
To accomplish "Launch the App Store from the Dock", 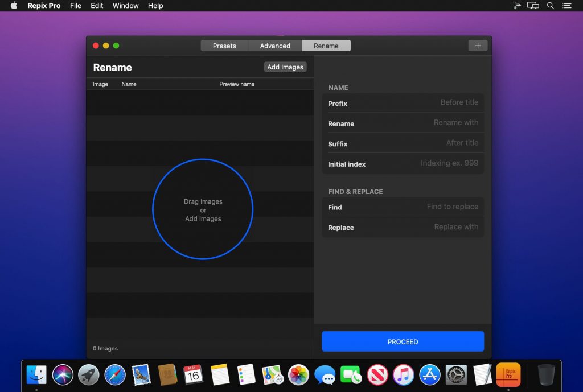I will point(429,374).
